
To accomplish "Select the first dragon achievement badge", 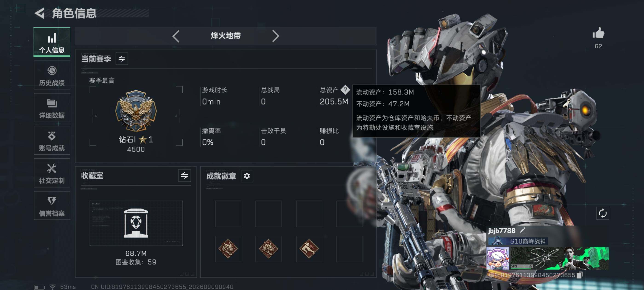I will 228,249.
